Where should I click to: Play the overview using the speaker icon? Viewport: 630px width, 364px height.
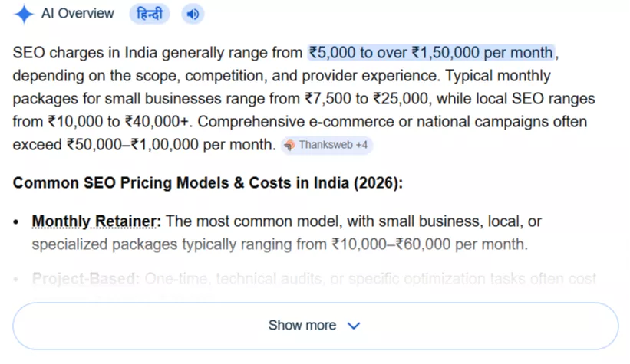(193, 14)
